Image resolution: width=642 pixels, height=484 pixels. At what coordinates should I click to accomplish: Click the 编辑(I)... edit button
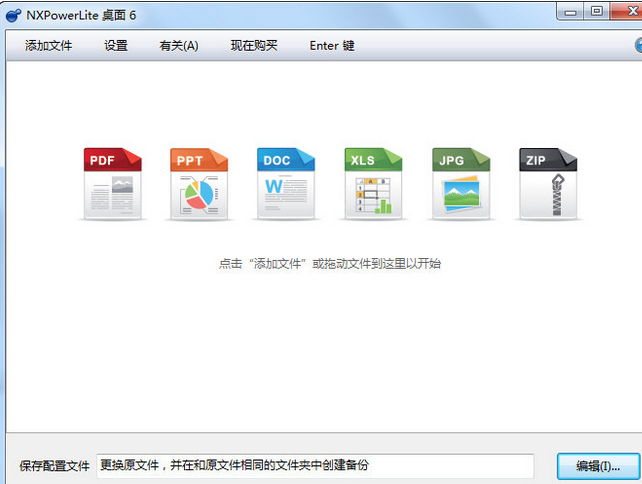598,466
